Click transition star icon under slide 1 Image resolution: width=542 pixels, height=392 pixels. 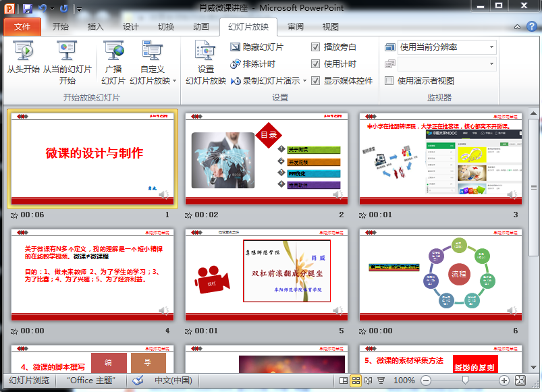click(14, 215)
